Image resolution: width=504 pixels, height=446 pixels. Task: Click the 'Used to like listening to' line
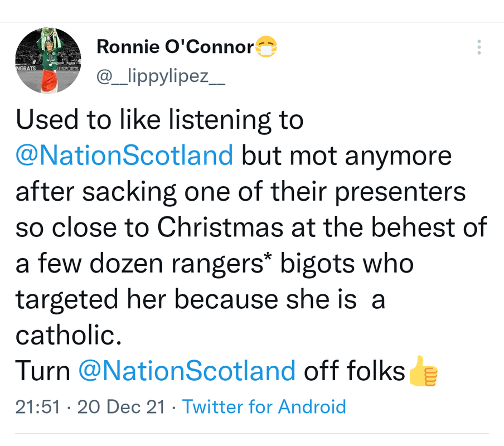159,120
